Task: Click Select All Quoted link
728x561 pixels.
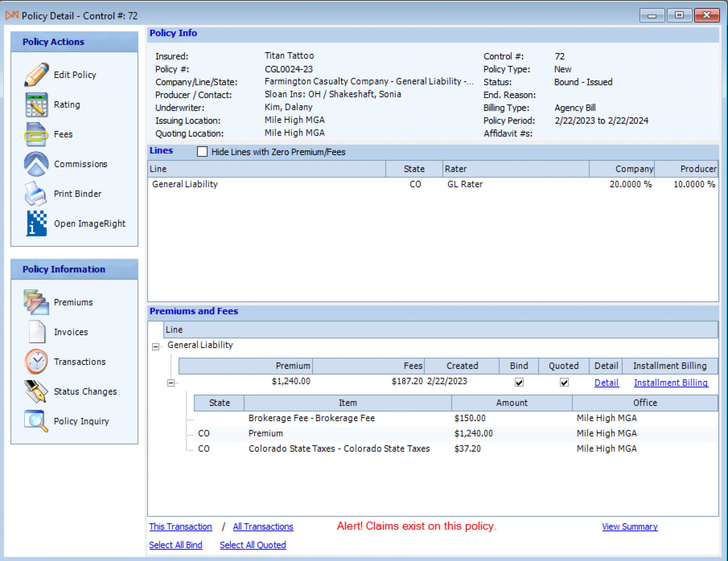Action: click(x=253, y=545)
